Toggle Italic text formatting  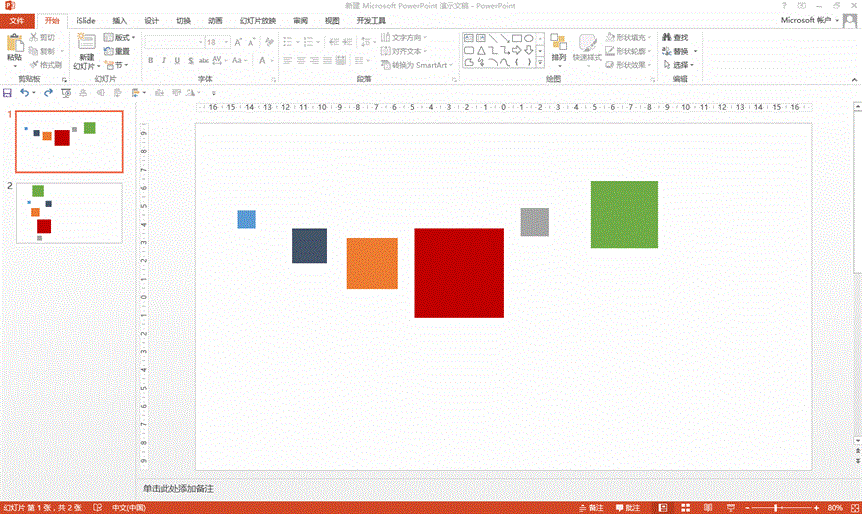tap(164, 60)
